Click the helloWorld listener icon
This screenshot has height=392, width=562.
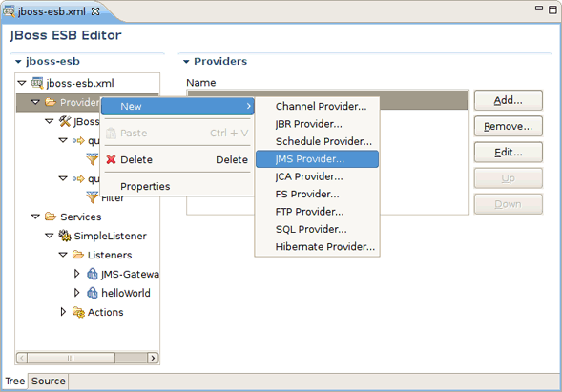click(x=93, y=293)
